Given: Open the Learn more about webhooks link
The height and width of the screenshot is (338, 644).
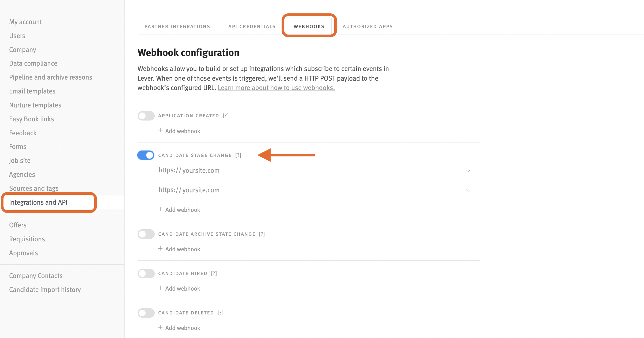Looking at the screenshot, I should pos(276,88).
